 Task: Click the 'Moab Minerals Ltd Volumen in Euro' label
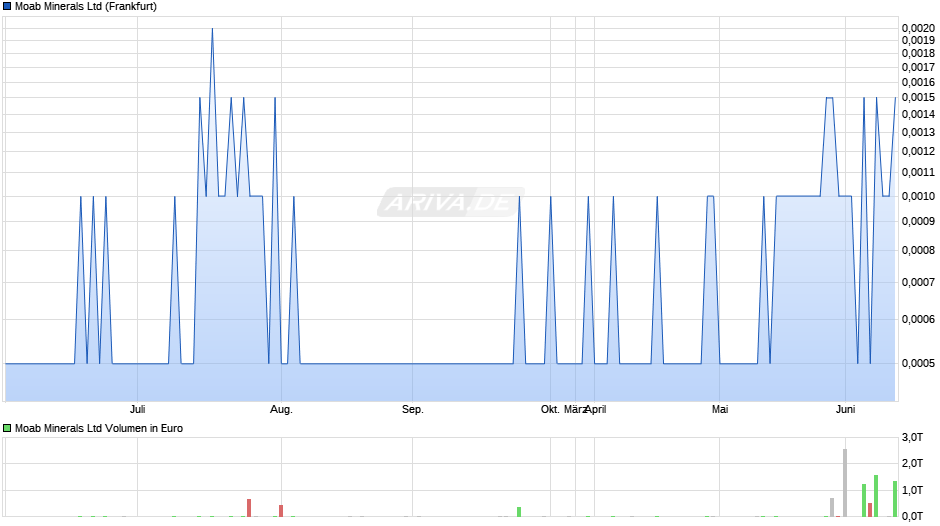pos(99,428)
